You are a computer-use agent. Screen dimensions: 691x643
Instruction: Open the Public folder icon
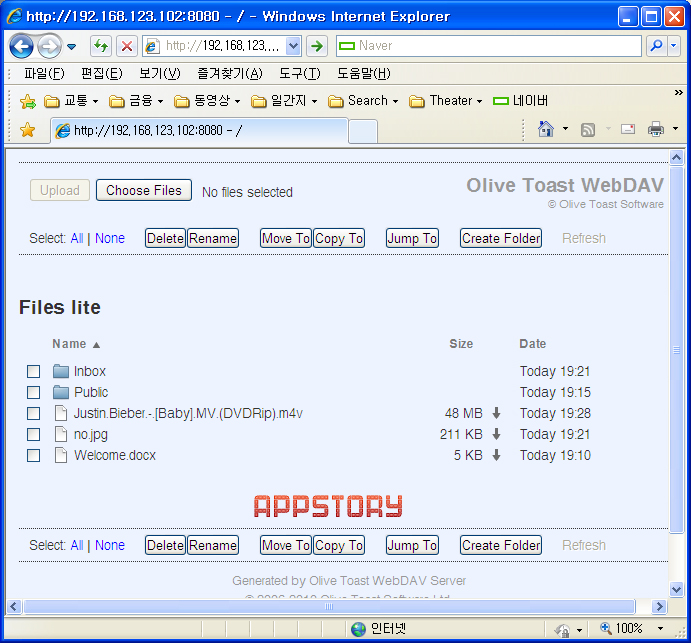tap(61, 392)
